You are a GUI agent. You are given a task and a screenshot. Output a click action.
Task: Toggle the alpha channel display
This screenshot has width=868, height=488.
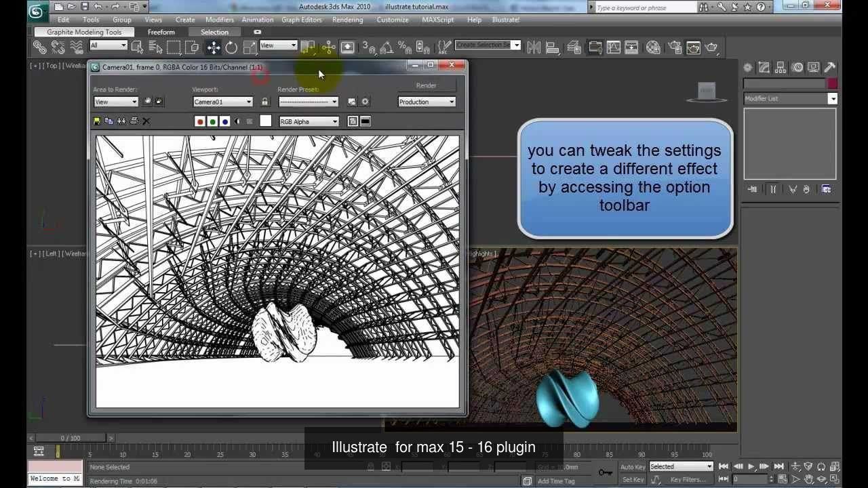[237, 121]
